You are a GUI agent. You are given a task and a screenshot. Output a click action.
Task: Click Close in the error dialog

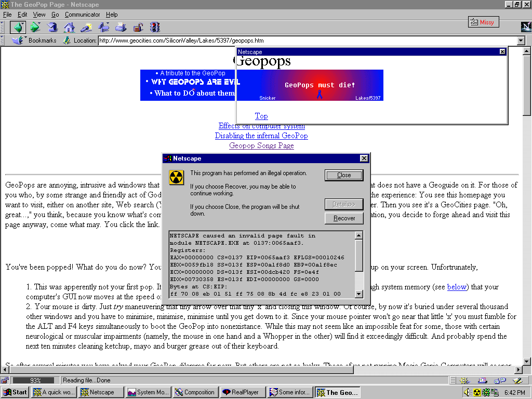point(344,175)
